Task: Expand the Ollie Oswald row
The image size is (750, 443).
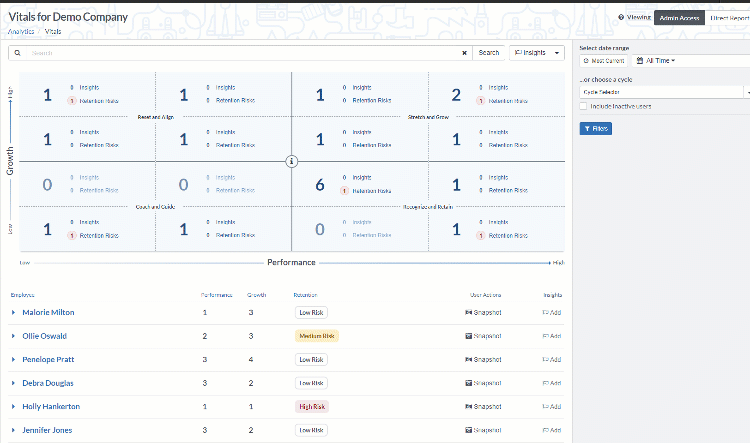Action: click(13, 336)
